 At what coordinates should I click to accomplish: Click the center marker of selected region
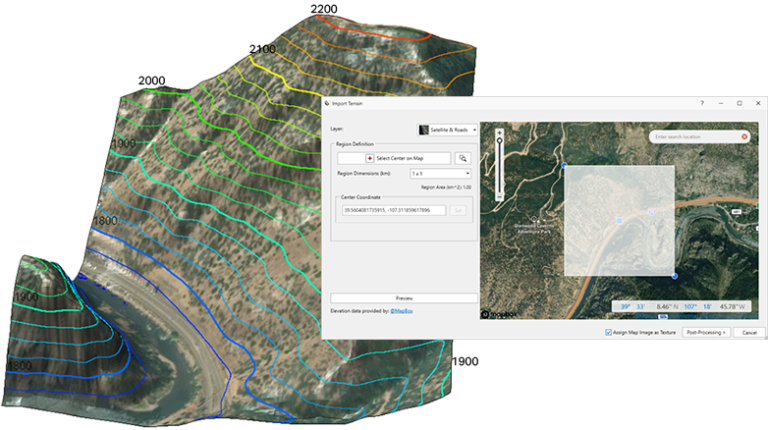pyautogui.click(x=619, y=220)
